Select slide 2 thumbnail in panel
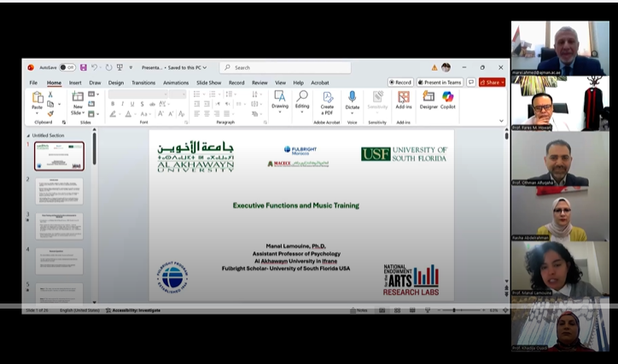 pyautogui.click(x=59, y=191)
